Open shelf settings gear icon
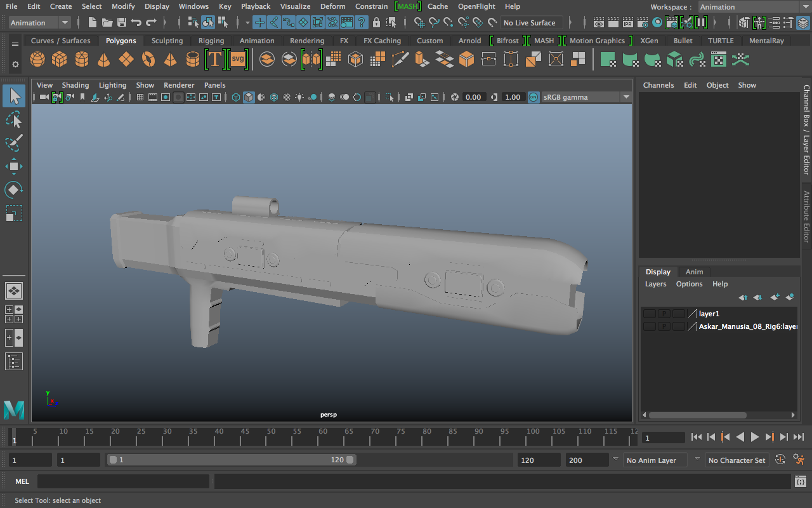Screen dimensions: 812x508 point(15,65)
